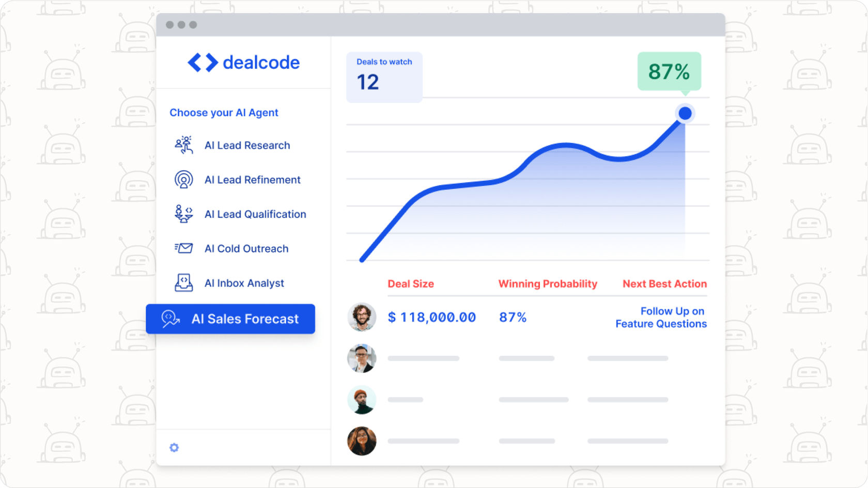Open the AI Cold Outreach envelope icon

click(183, 248)
